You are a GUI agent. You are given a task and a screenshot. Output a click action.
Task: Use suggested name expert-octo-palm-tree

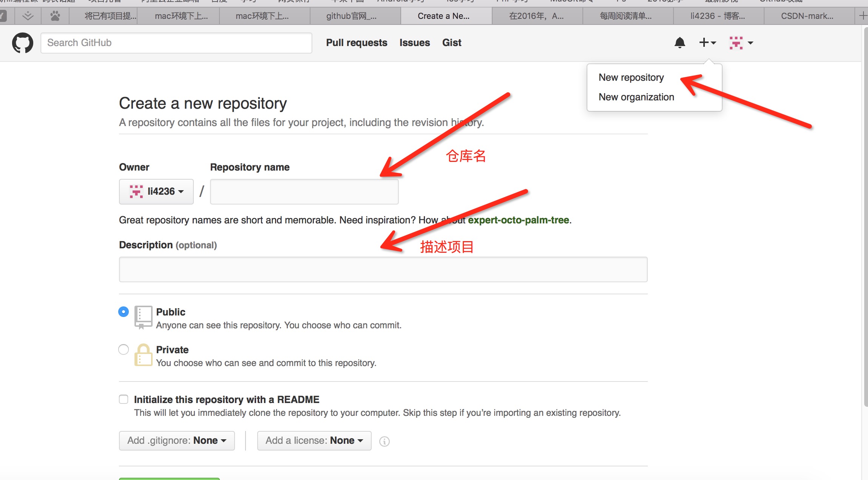click(518, 220)
